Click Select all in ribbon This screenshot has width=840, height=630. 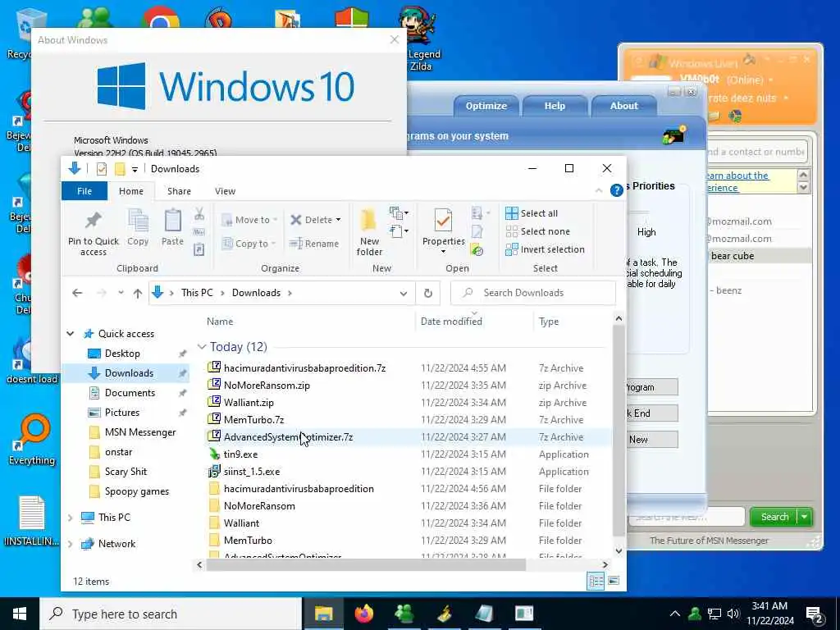coord(532,213)
